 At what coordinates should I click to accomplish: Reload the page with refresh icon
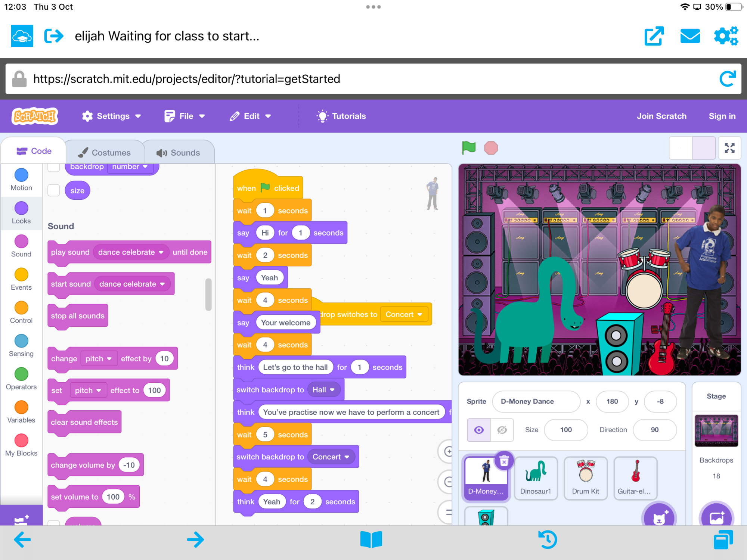727,79
